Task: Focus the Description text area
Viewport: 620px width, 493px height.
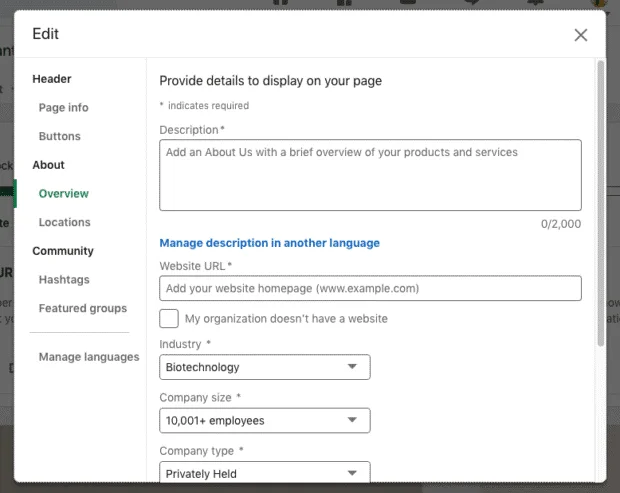Action: (x=370, y=175)
